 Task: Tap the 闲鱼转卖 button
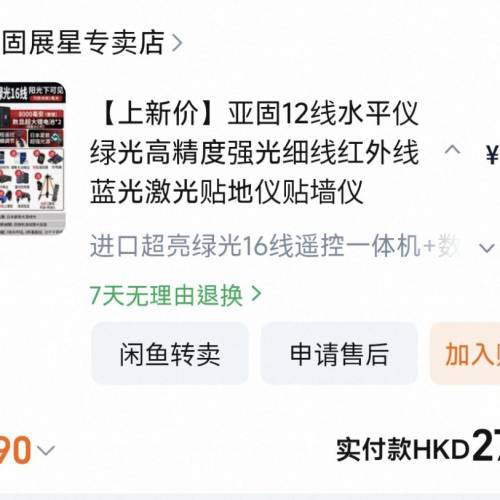[x=170, y=354]
